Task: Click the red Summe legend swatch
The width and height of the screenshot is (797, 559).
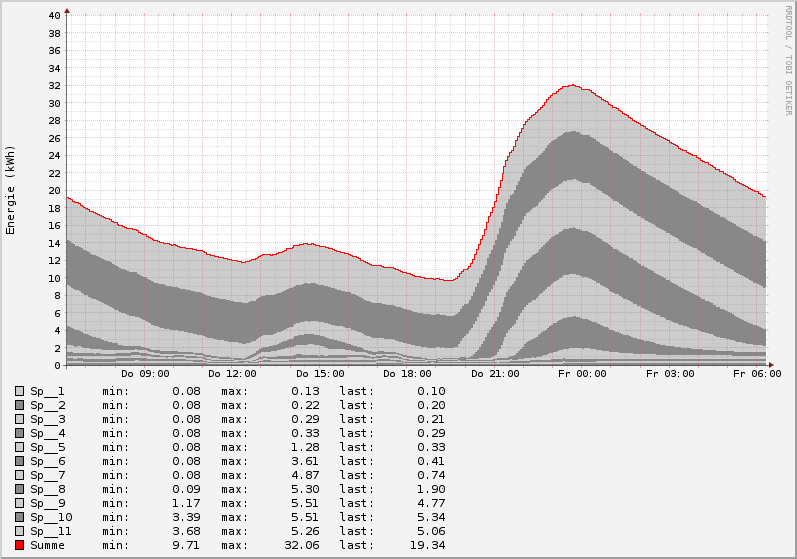Action: (x=19, y=545)
